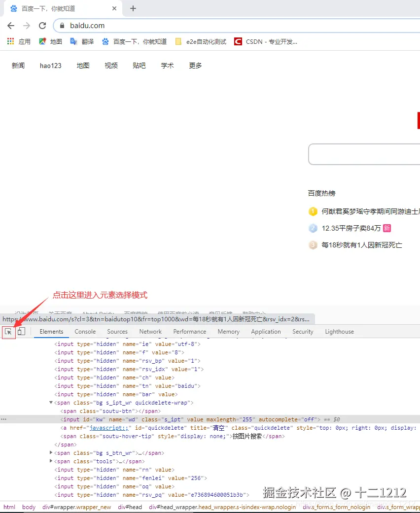420x513 pixels.
Task: Go back with the browser back arrow
Action: coord(11,26)
